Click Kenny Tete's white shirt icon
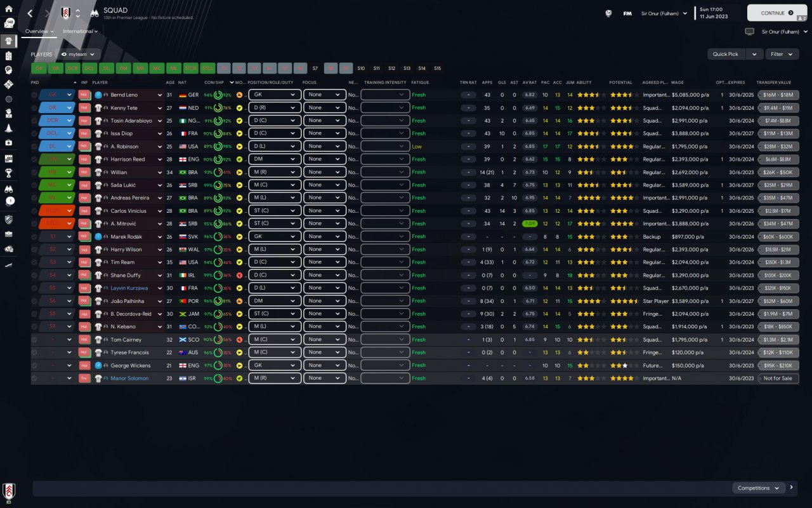The height and width of the screenshot is (508, 812). click(98, 107)
